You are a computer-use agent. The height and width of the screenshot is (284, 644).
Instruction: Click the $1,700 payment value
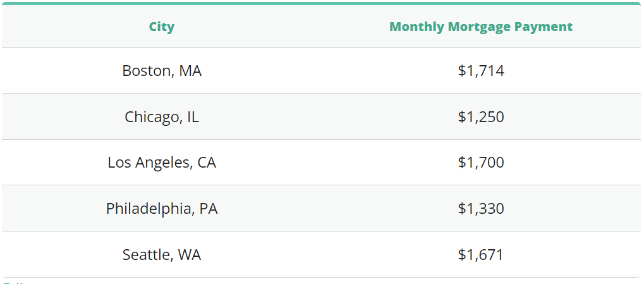click(481, 163)
